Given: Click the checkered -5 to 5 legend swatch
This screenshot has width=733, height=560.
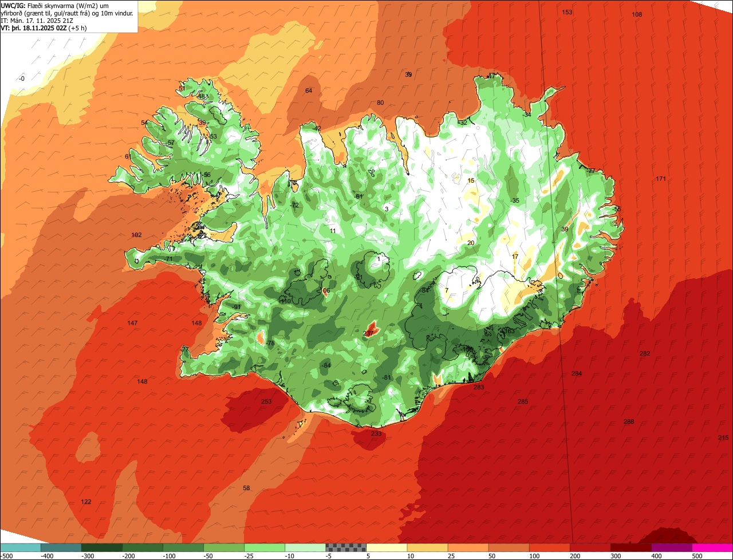Looking at the screenshot, I should tap(346, 547).
